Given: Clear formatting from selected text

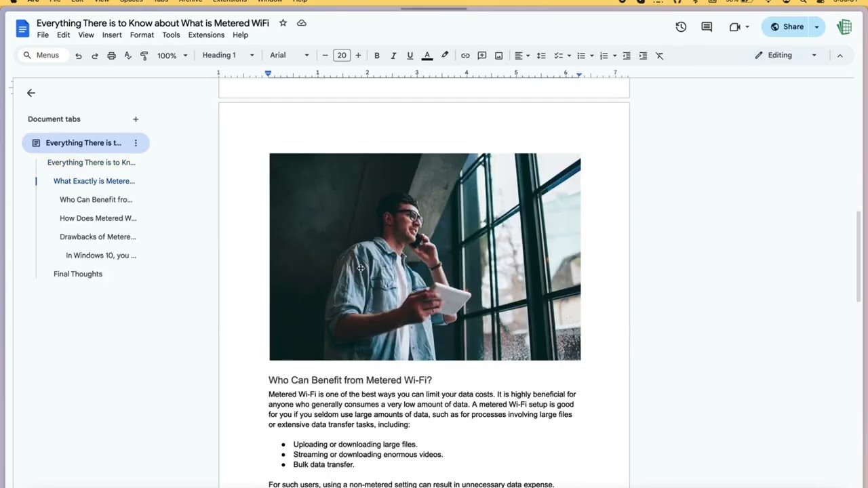Looking at the screenshot, I should coord(660,56).
